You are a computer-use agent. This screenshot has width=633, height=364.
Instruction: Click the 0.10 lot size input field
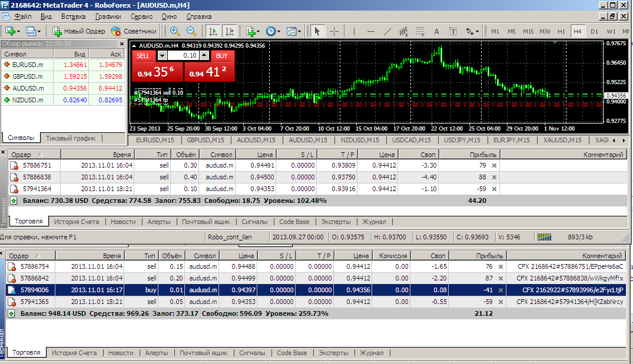pos(183,56)
